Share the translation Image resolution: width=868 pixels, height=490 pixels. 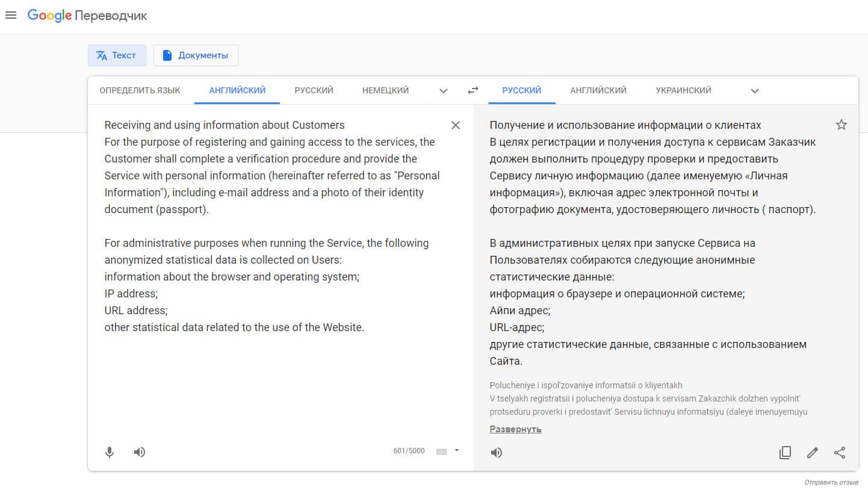tap(840, 453)
